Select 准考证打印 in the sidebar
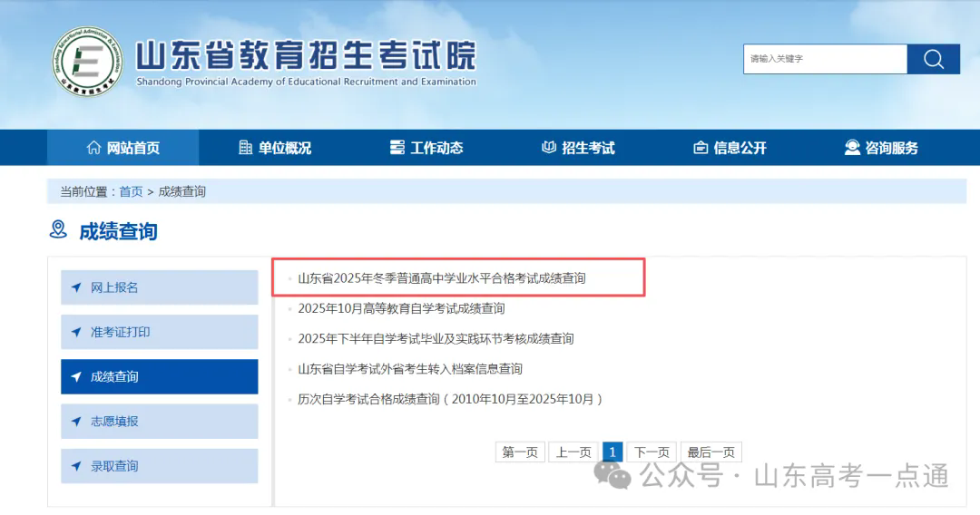The image size is (980, 515). point(159,332)
